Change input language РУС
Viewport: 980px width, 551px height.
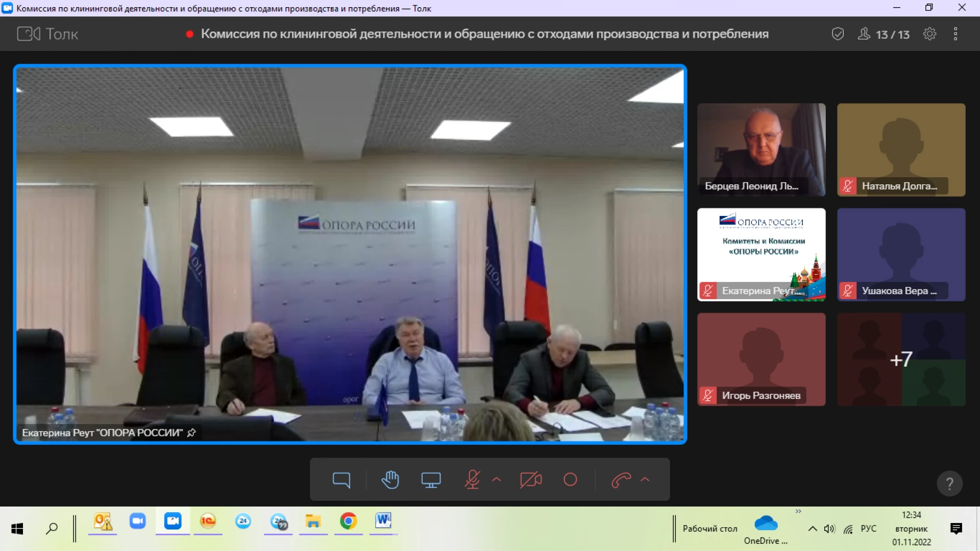click(868, 529)
